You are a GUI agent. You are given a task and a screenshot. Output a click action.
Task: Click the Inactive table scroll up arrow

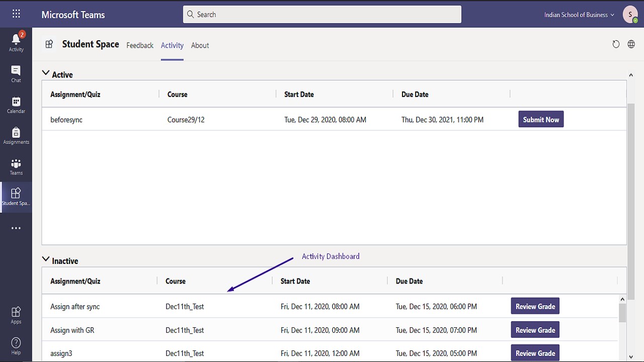(x=622, y=299)
